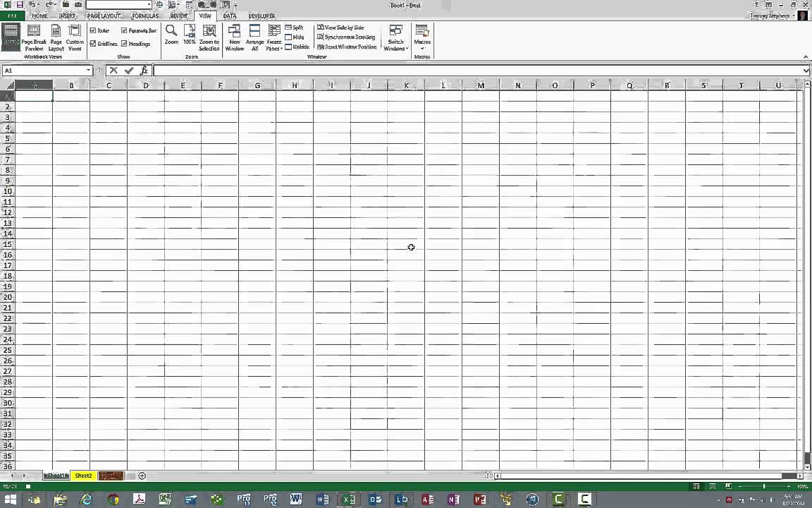
Task: Set zoom to 100%
Action: (x=190, y=35)
